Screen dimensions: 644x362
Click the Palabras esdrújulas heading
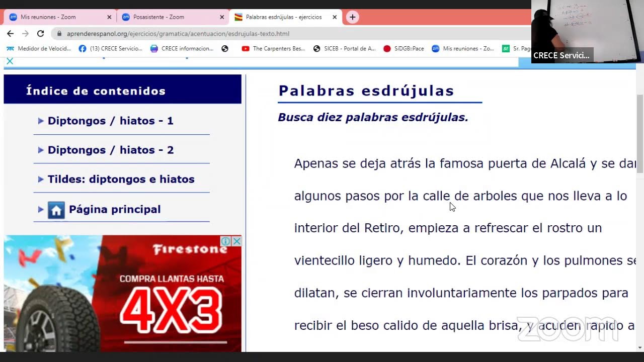[x=366, y=91]
